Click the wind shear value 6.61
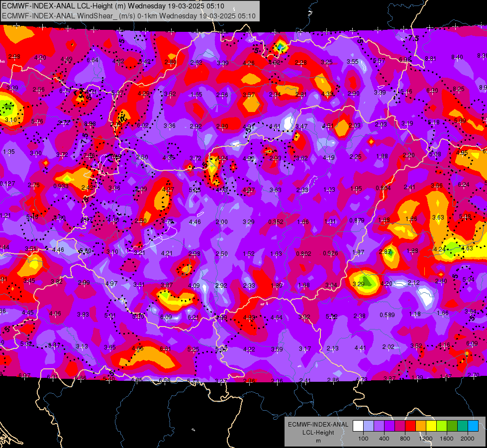The width and height of the screenshot is (487, 448). [165, 349]
